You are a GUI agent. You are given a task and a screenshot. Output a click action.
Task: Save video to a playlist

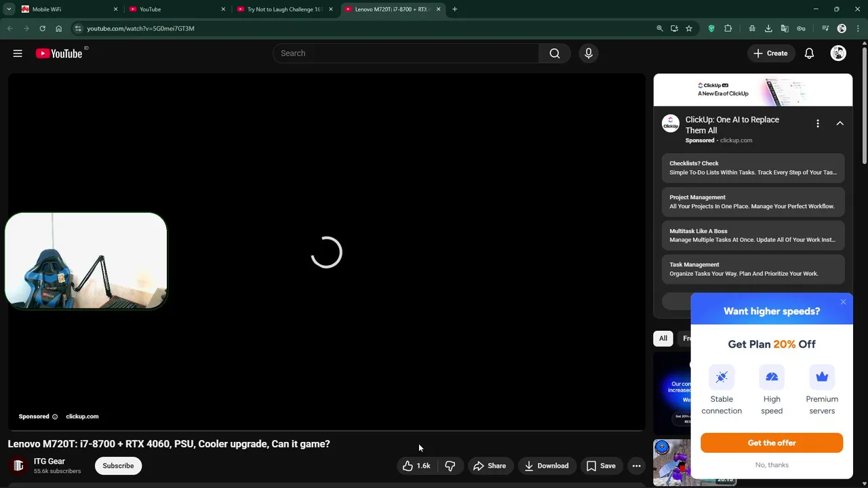601,466
